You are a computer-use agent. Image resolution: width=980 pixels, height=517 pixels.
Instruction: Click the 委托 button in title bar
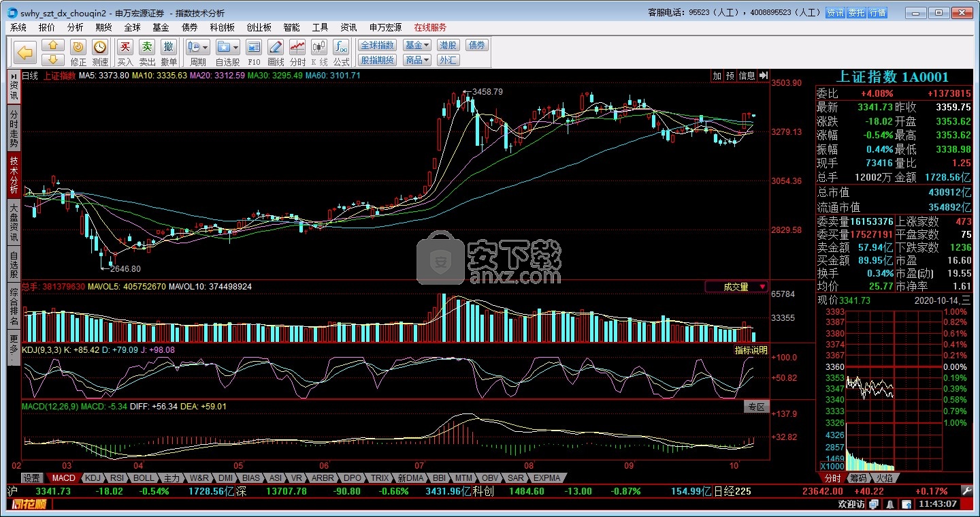point(856,12)
